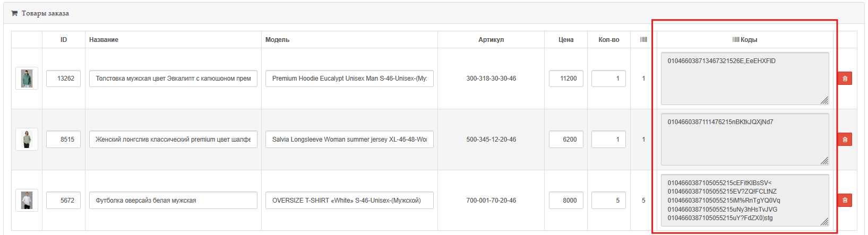Click the barcode icon column header
The width and height of the screenshot is (868, 235).
643,40
